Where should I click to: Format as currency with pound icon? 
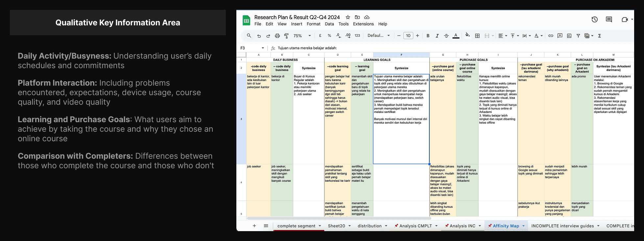click(x=320, y=36)
